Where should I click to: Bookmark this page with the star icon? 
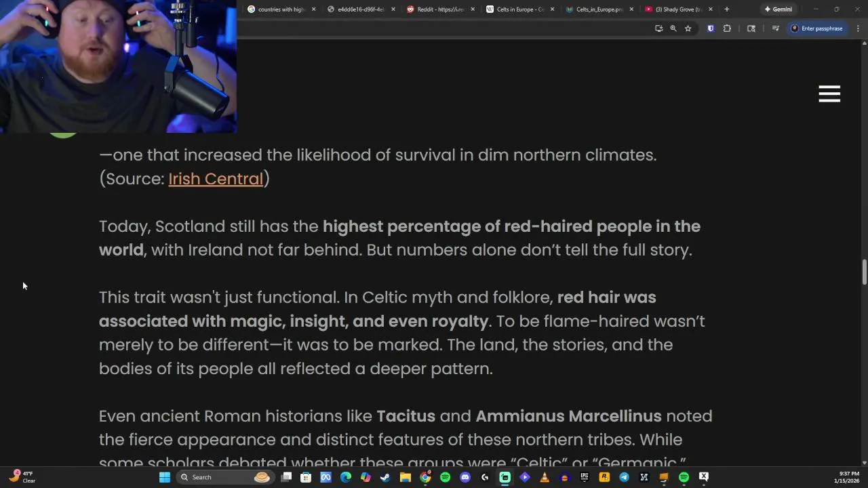[688, 28]
